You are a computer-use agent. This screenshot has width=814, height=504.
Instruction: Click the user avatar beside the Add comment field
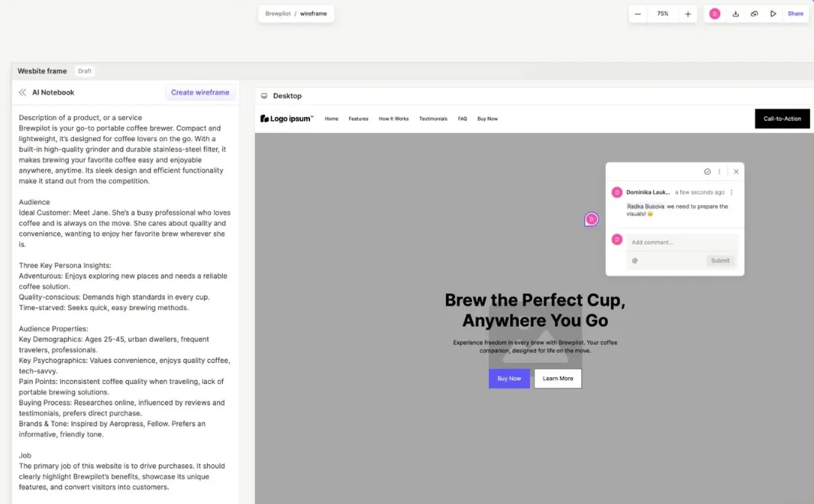point(617,240)
